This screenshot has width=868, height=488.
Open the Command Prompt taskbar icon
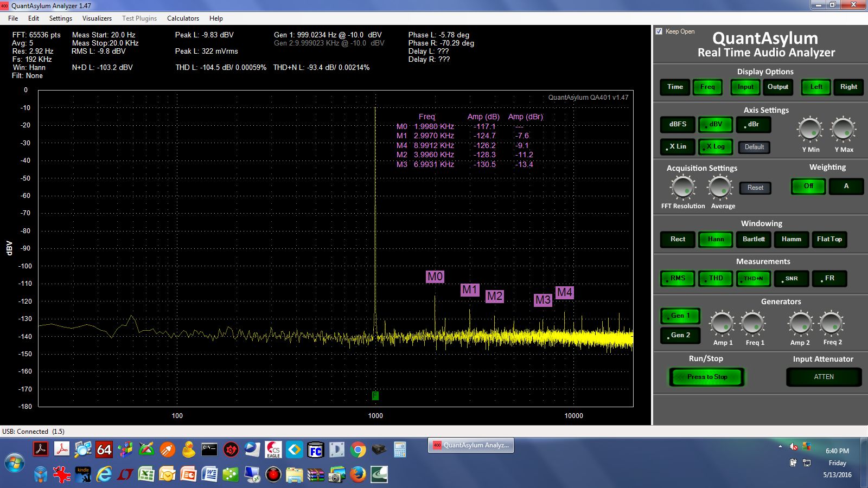(209, 450)
